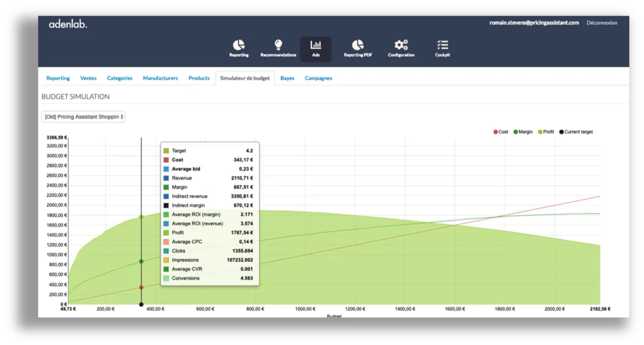Viewport: 644px width, 345px height.
Task: Open the Pricing Assistant Shopping campaign dropdown
Action: click(x=83, y=117)
